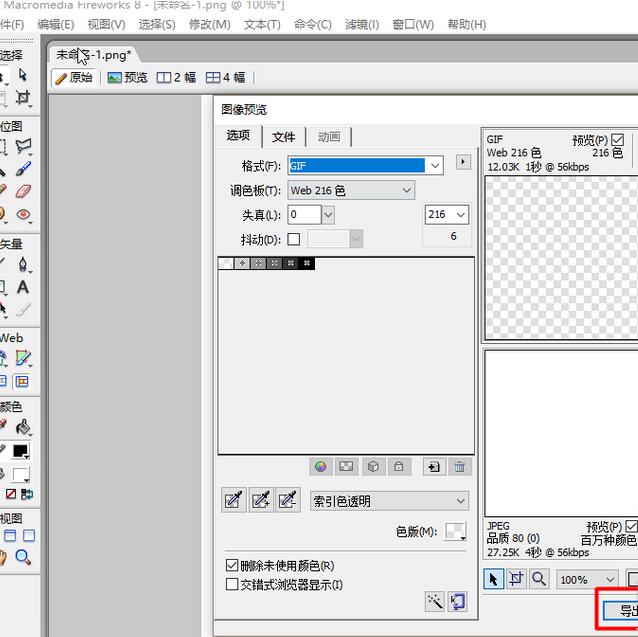Viewport: 638px width, 637px height.
Task: Uncheck 删除未使用颜色(R) checkbox
Action: [232, 565]
